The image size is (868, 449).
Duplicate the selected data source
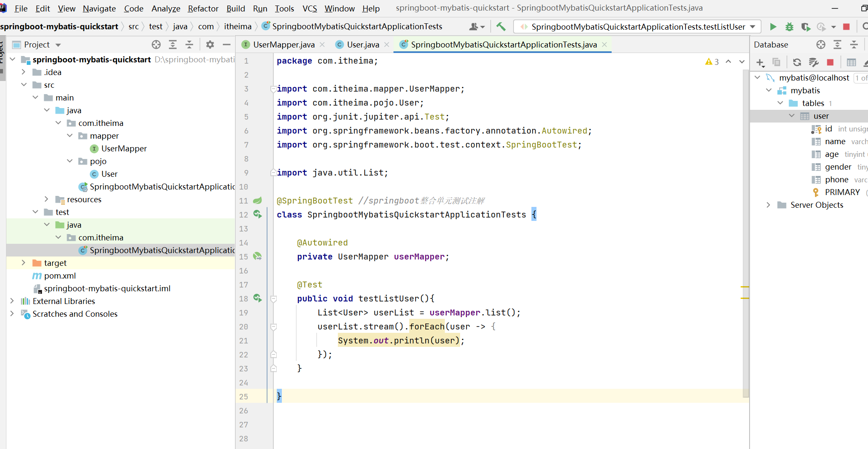tap(777, 62)
